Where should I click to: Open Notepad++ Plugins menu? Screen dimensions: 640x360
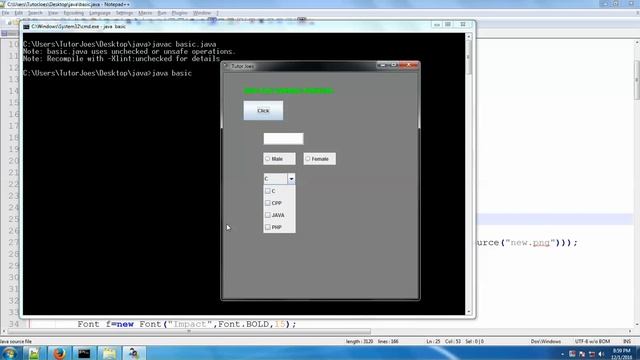click(180, 13)
